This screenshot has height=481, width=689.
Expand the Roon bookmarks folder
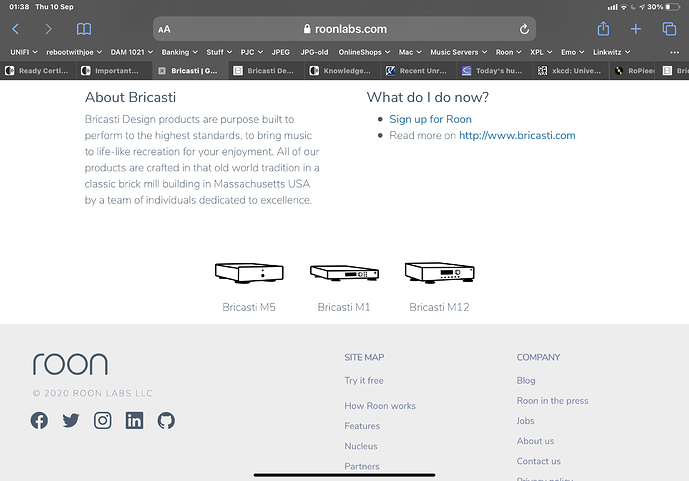508,52
